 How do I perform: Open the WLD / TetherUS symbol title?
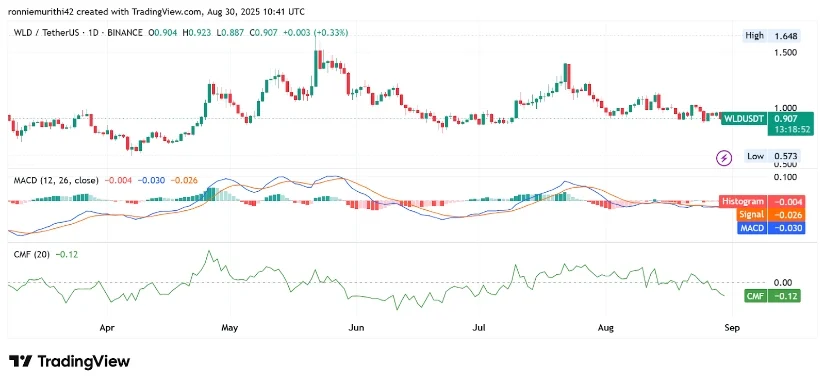tap(48, 33)
